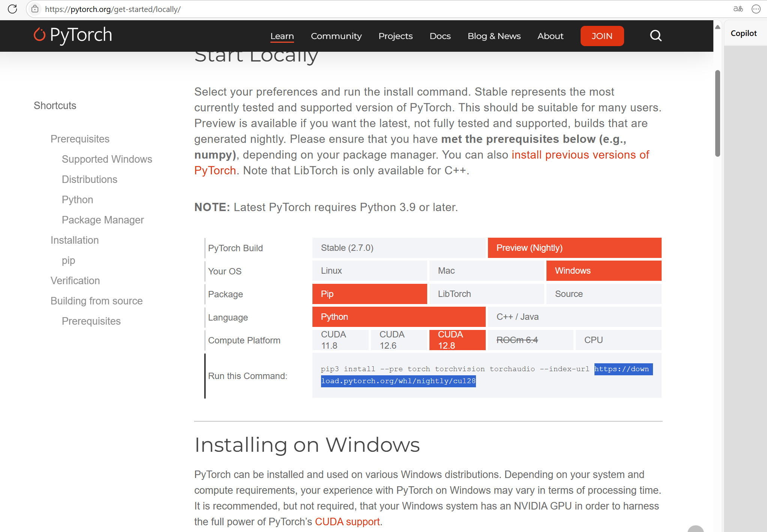Go to Package Manager shortcut
The width and height of the screenshot is (767, 532).
103,220
